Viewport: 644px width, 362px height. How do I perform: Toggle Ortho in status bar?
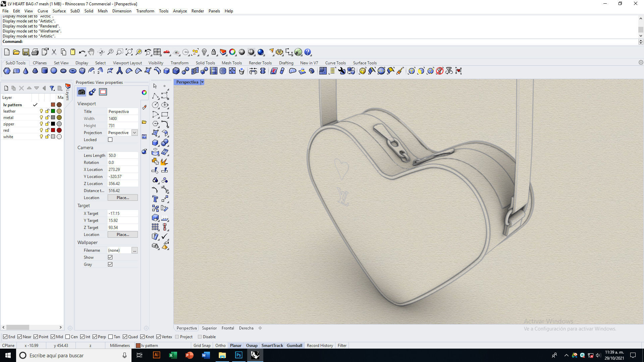(x=220, y=346)
